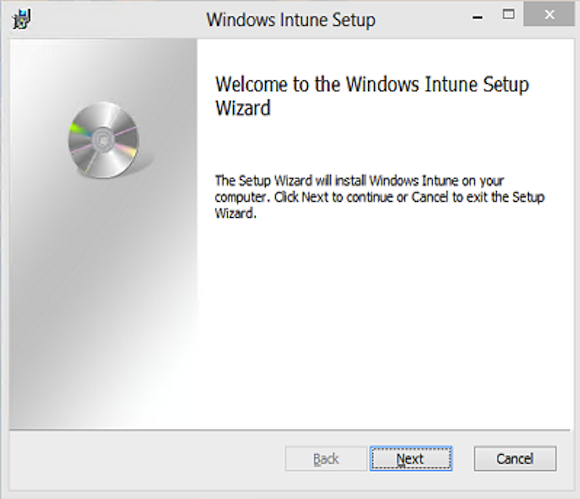Click the CD disc image
The width and height of the screenshot is (580, 499).
tap(104, 140)
